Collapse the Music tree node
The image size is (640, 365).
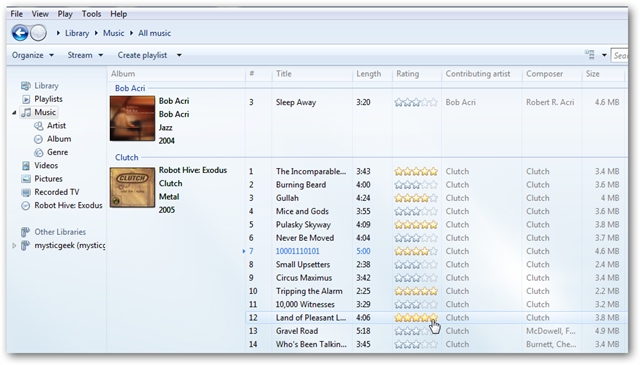point(14,112)
